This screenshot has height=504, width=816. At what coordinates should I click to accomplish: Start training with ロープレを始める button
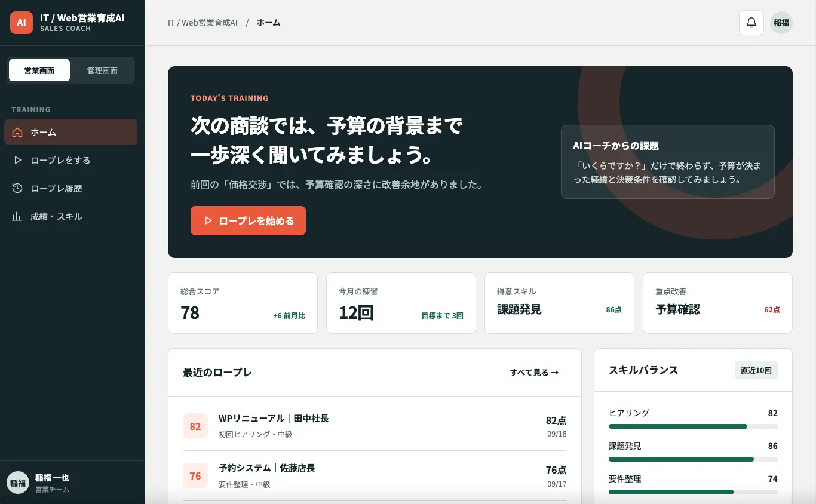coord(248,220)
